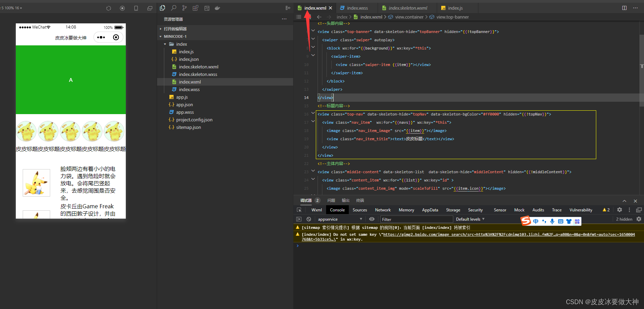This screenshot has width=644, height=309.
Task: Toggle the phone device preview icon
Action: [x=136, y=8]
